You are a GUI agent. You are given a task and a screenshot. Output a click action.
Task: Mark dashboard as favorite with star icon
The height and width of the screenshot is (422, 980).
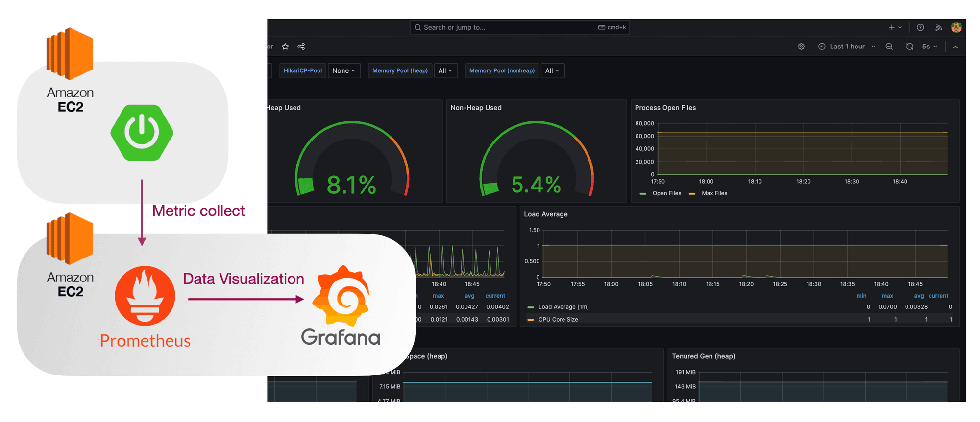[285, 47]
